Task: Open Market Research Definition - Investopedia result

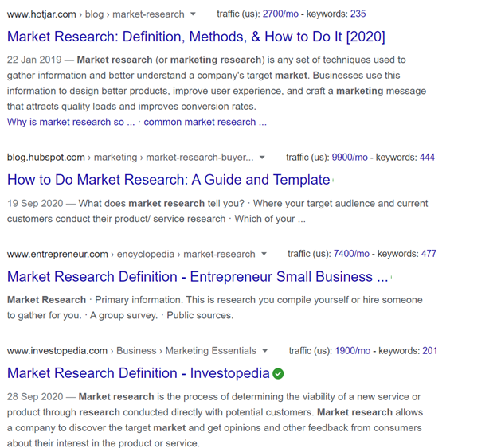Action: 139,373
